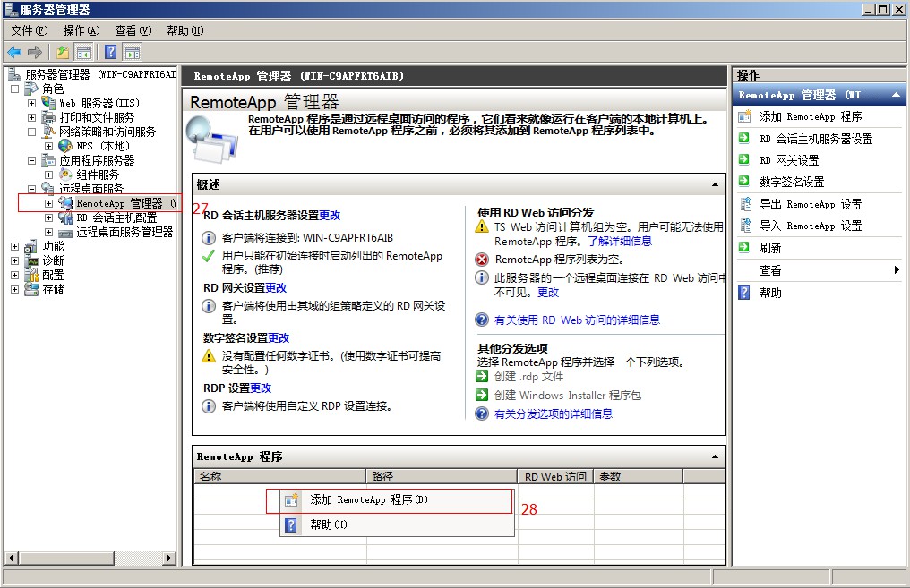This screenshot has width=910, height=588.
Task: Expand the RemoteApp 管理器 tree node
Action: pos(48,203)
